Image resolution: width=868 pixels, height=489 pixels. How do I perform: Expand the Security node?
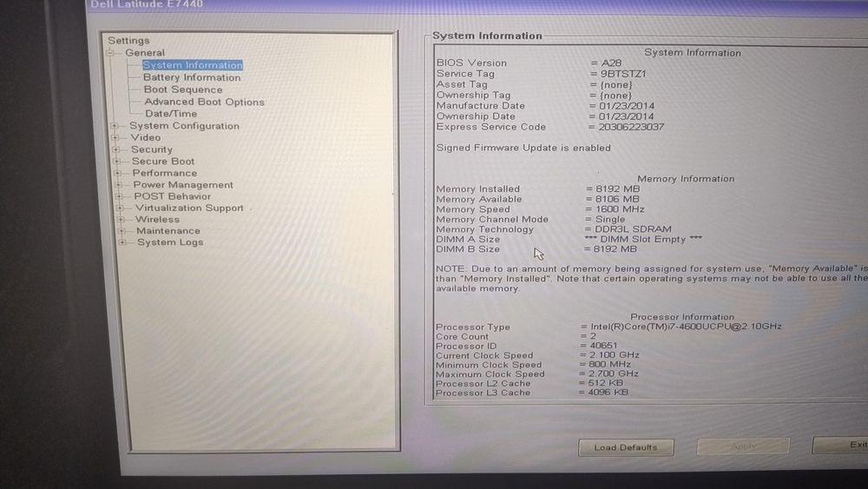(115, 149)
